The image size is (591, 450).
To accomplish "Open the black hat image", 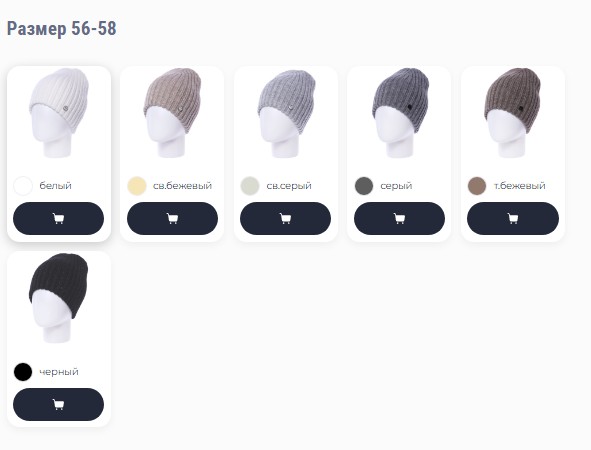I will tap(58, 298).
